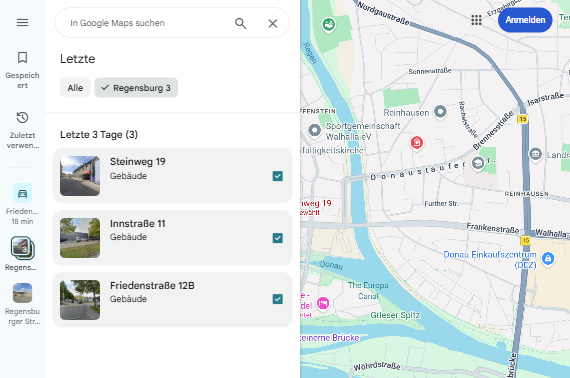
Task: Select the Friedenstraße 12B title text
Action: (x=152, y=286)
